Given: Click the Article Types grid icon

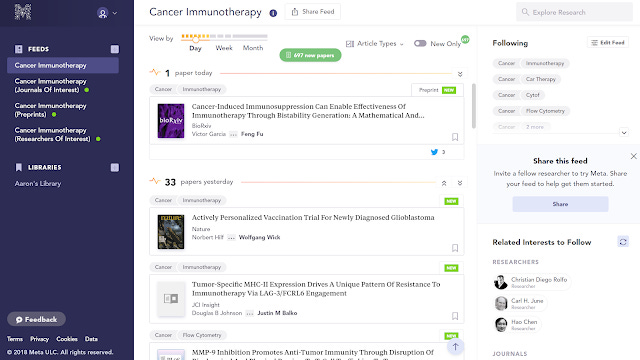Looking at the screenshot, I should [x=350, y=44].
